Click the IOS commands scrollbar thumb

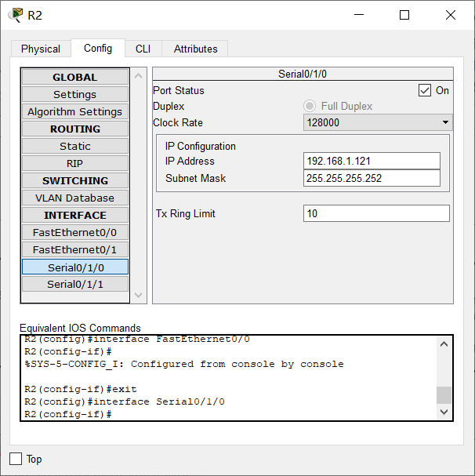click(444, 395)
